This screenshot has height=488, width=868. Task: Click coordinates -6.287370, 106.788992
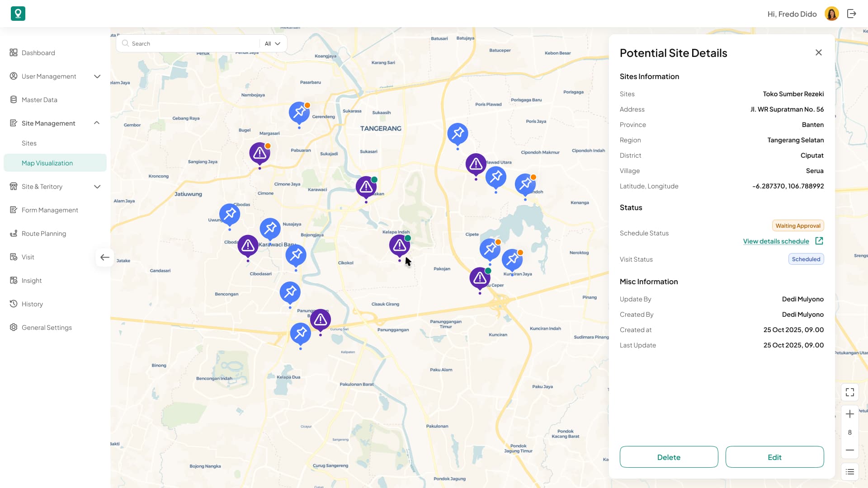point(788,186)
